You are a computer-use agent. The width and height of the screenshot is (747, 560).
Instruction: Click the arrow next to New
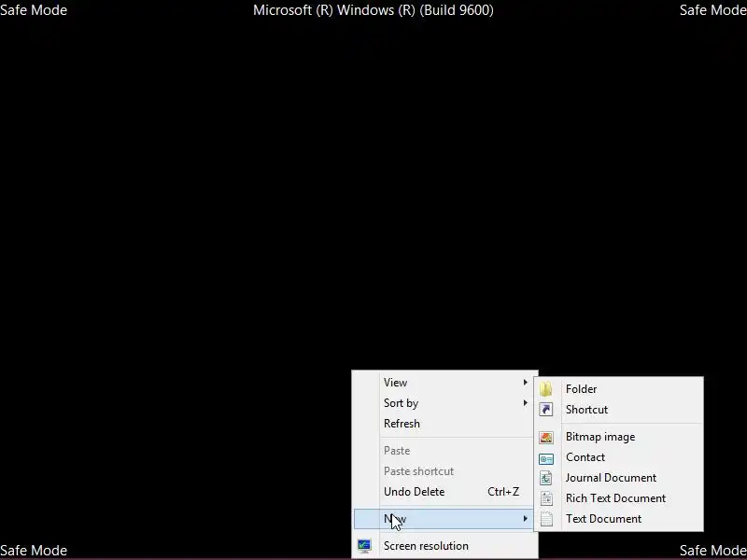[x=525, y=519]
